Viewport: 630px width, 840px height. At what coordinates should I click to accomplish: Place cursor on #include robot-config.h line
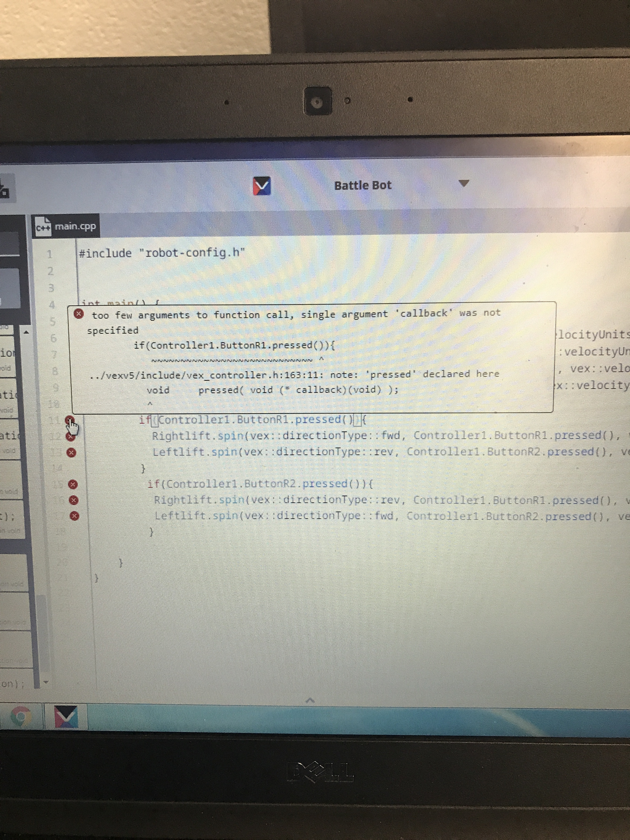pyautogui.click(x=162, y=253)
